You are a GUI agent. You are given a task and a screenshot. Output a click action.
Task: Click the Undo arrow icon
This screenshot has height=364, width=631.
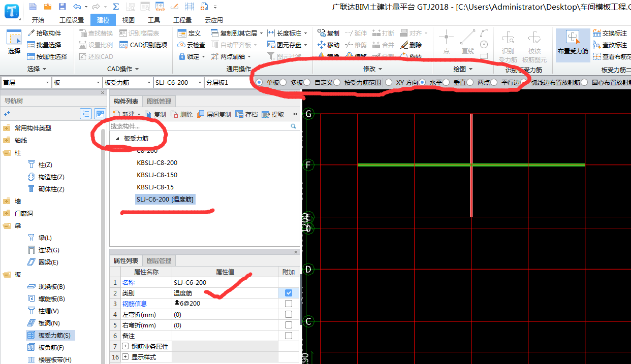[x=77, y=7]
